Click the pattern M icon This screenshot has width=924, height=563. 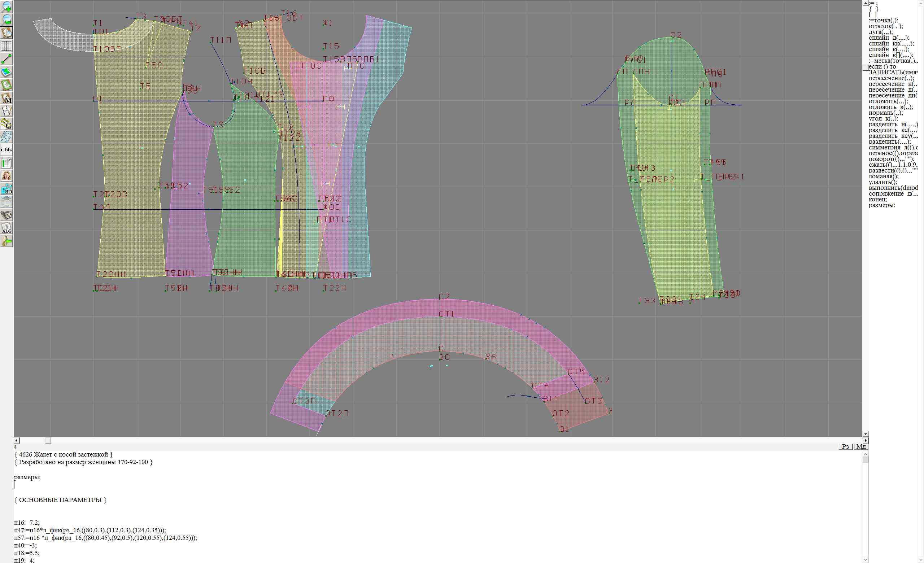click(x=6, y=98)
